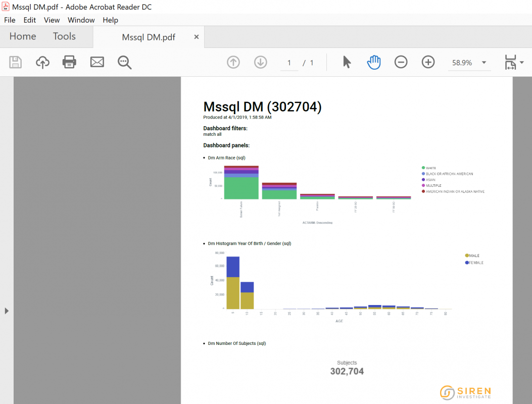The image size is (532, 404).
Task: Click the BLACK OR AFRICAN AMERICAN legend swatch
Action: point(423,174)
